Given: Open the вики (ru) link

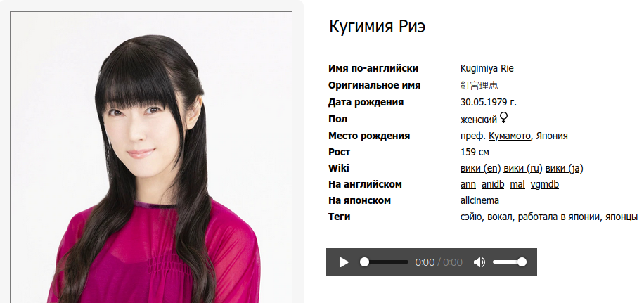Looking at the screenshot, I should pos(523,168).
